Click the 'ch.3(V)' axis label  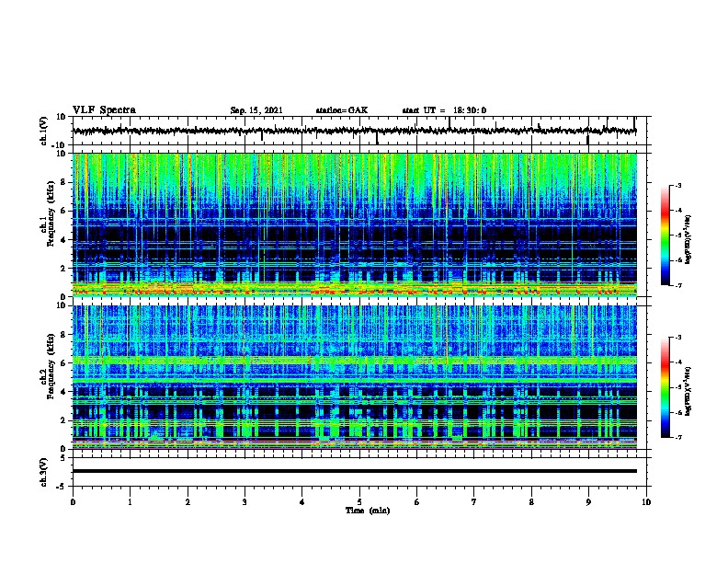44,472
